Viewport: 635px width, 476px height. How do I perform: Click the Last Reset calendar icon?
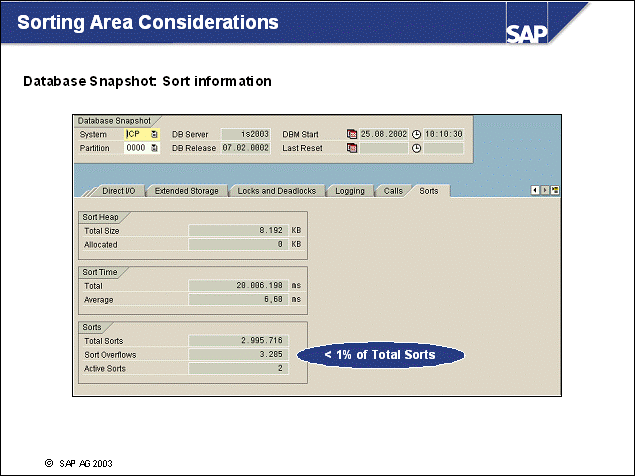(352, 147)
